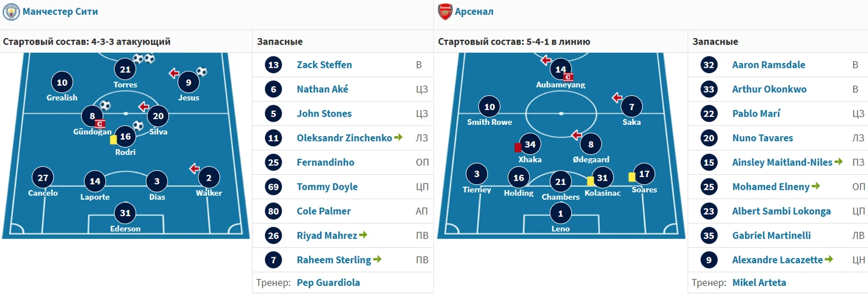Click the red substitution arrow beside Walker
The height and width of the screenshot is (299, 868).
click(194, 169)
